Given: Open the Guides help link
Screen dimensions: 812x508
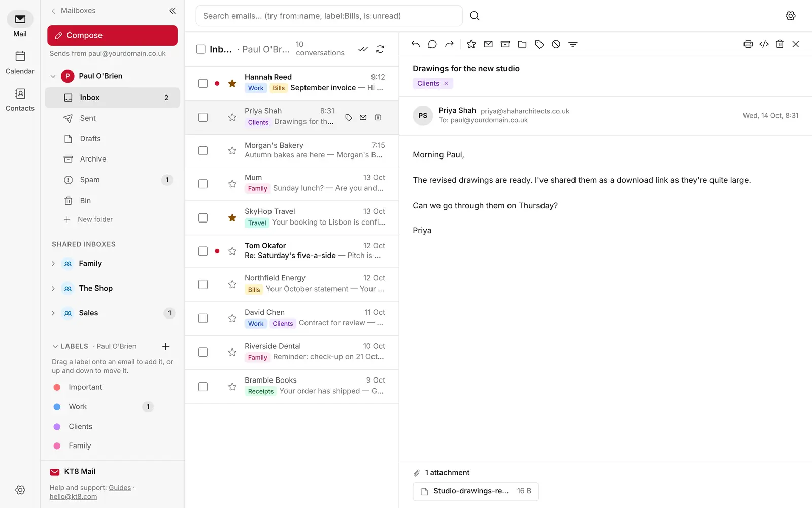Looking at the screenshot, I should point(120,488).
